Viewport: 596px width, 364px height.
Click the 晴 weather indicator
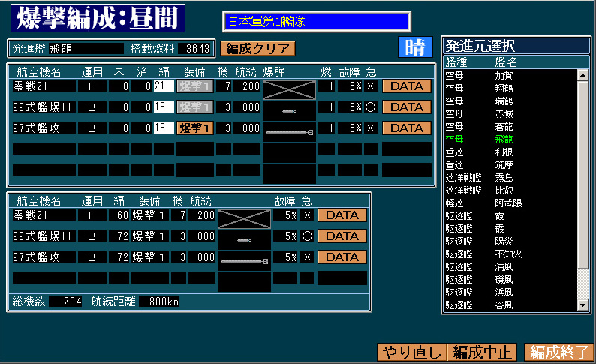tap(415, 47)
